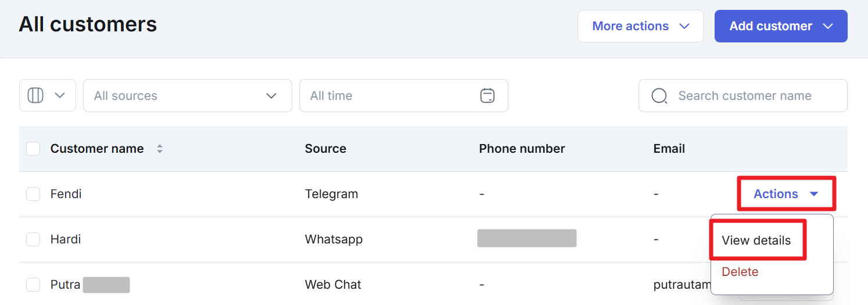
Task: Focus the Search customer name field
Action: pos(749,96)
